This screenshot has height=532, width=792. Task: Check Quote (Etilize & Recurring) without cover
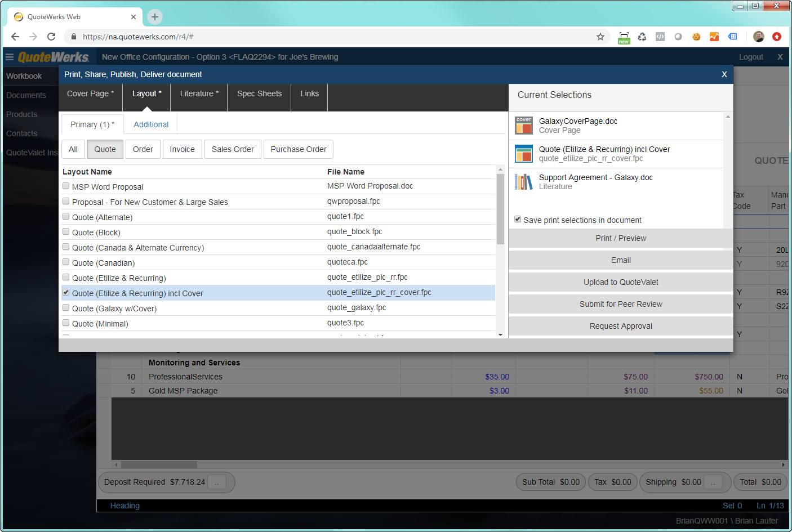pyautogui.click(x=66, y=277)
